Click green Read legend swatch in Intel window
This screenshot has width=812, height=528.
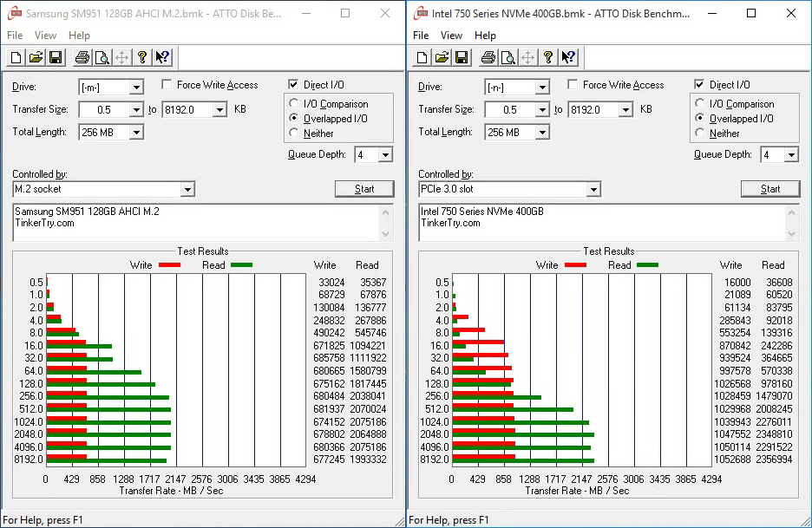647,265
